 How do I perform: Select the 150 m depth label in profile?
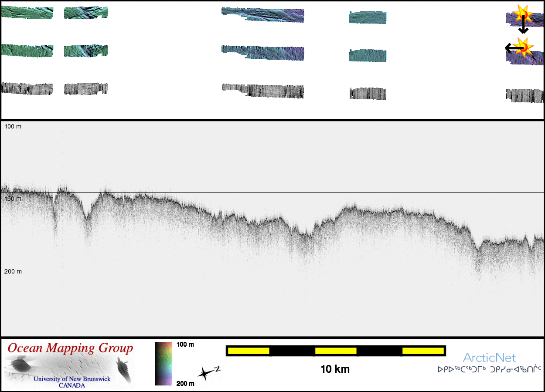click(13, 199)
